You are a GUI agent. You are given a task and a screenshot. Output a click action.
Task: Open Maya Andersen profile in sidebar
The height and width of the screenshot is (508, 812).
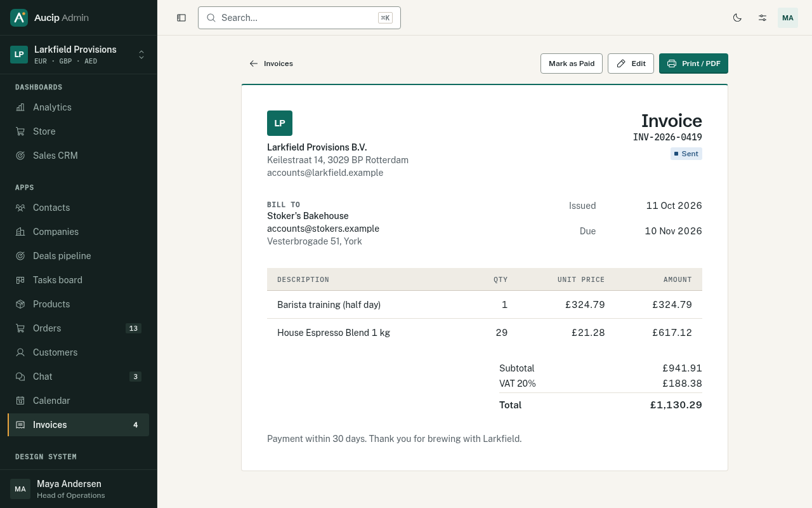pyautogui.click(x=79, y=489)
